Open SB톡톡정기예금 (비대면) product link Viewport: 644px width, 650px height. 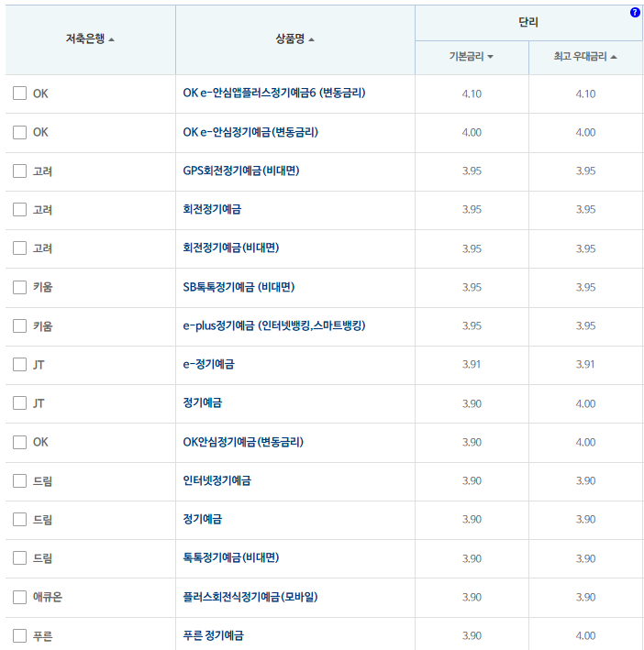[x=239, y=287]
